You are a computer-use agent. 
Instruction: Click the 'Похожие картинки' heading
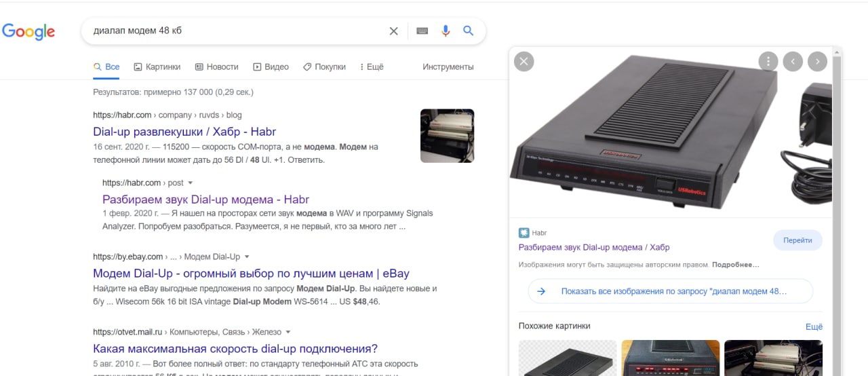555,326
